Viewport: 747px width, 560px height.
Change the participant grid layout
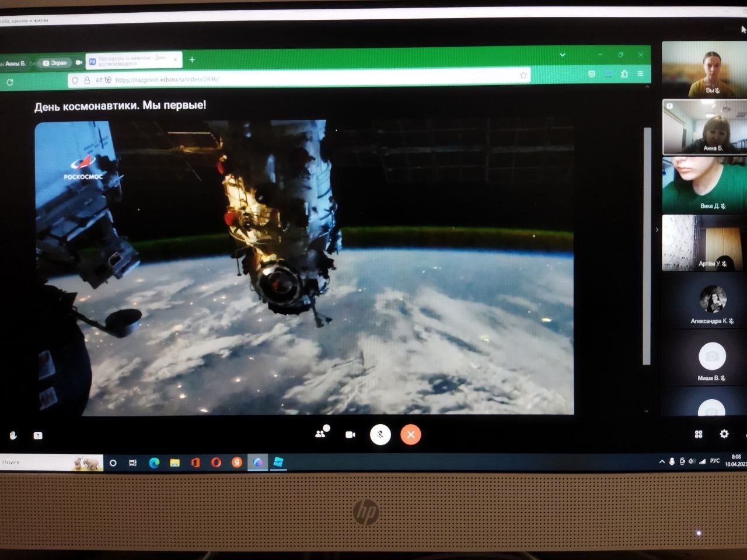(x=699, y=434)
